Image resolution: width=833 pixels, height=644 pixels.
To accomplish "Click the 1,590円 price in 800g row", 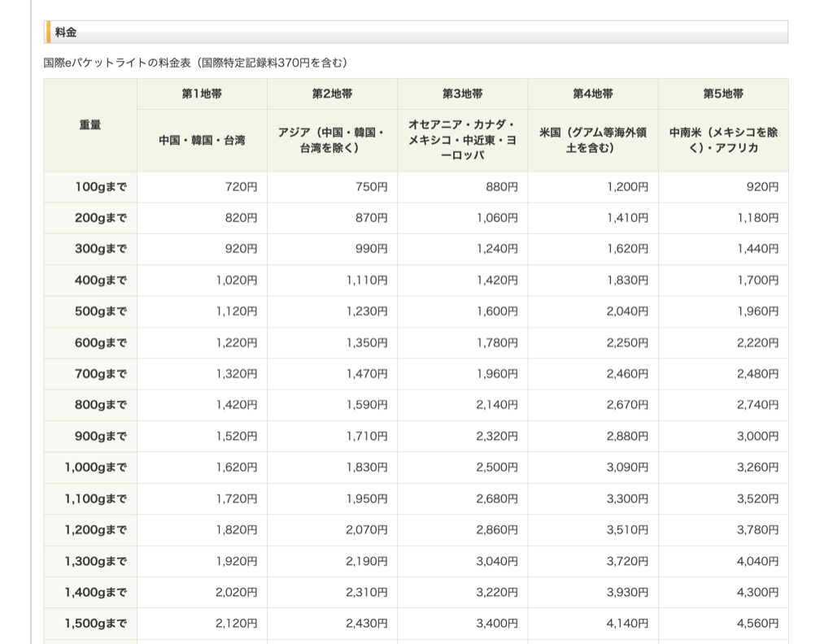I will (x=367, y=405).
